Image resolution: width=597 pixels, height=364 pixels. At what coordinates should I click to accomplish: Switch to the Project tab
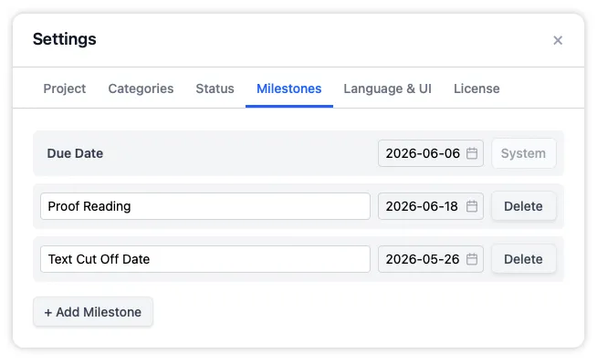tap(64, 88)
